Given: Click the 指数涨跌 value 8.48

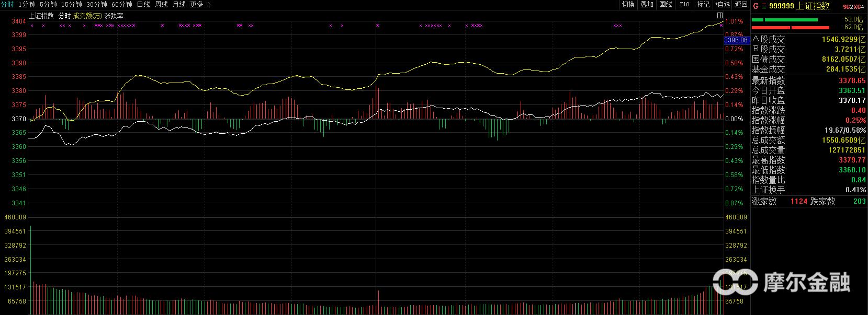Looking at the screenshot, I should 858,111.
